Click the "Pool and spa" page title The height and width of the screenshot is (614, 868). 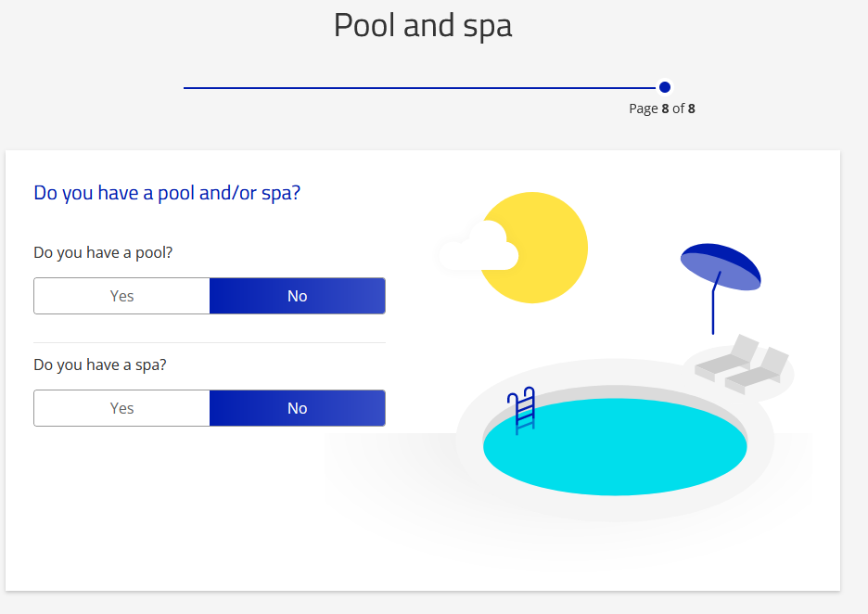click(423, 26)
